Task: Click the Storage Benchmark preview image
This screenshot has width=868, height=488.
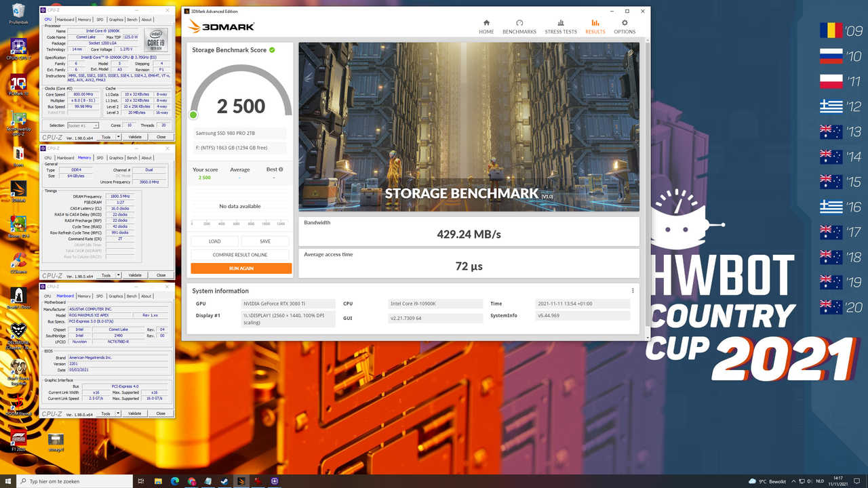Action: [469, 127]
